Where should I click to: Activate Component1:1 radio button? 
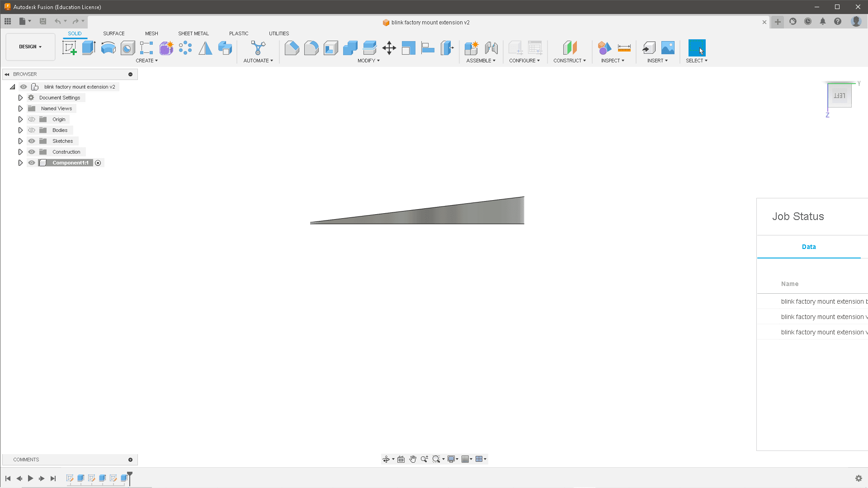coord(98,163)
